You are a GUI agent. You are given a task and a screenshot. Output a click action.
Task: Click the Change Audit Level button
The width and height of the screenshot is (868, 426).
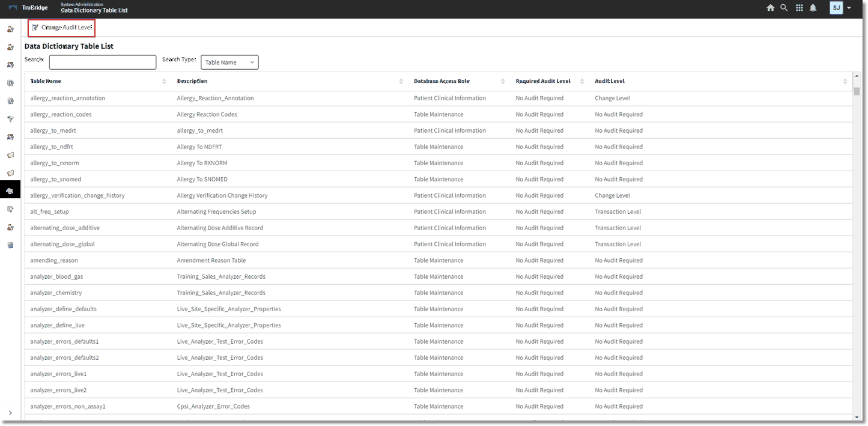62,28
